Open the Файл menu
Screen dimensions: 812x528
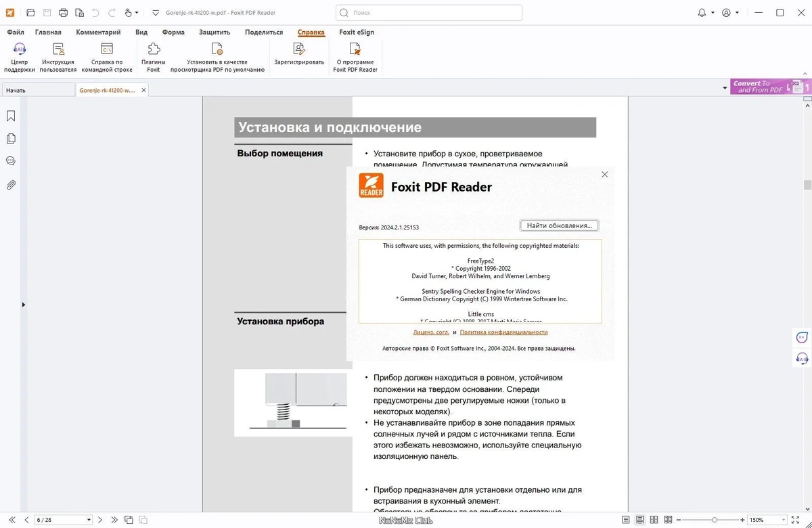[16, 32]
